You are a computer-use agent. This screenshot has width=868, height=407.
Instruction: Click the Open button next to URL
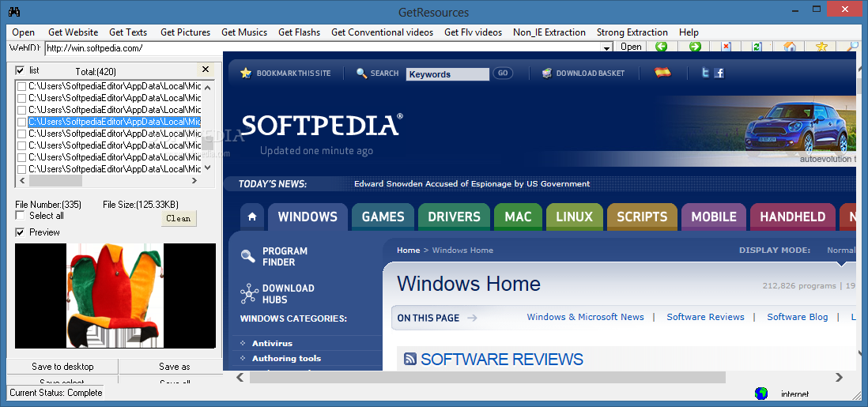(x=631, y=47)
